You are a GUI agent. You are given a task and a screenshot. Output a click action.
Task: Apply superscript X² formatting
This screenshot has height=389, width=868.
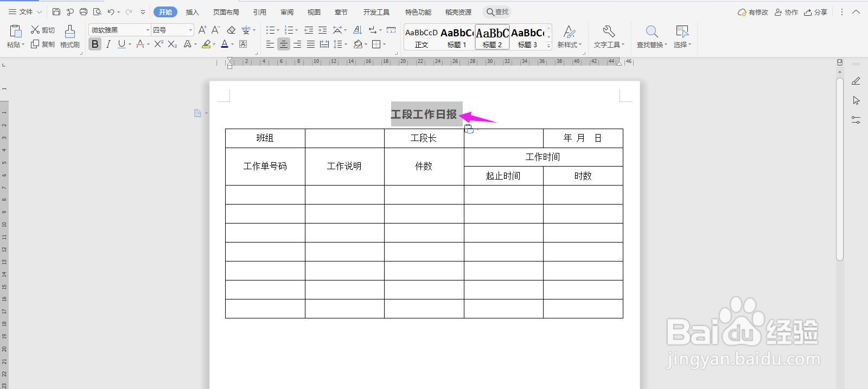(x=158, y=44)
